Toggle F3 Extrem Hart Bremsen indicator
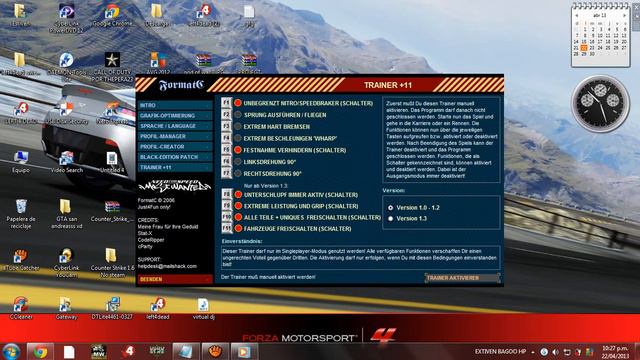The width and height of the screenshot is (640, 360). click(238, 127)
